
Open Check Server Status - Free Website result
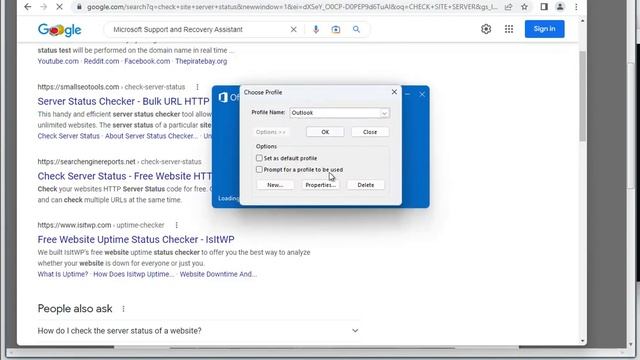pyautogui.click(x=124, y=176)
